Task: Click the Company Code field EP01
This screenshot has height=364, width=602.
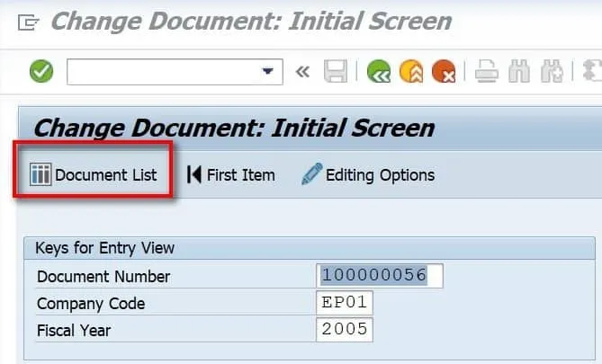Action: [345, 303]
